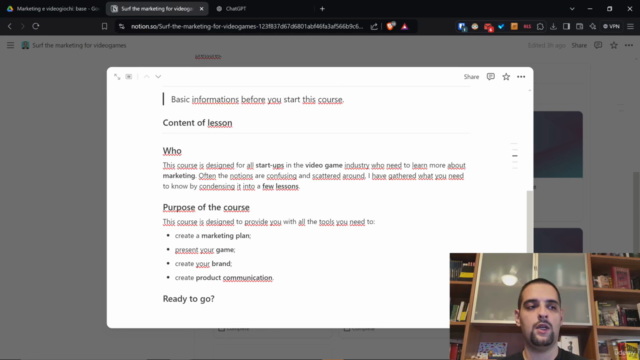Open a new browser tab with plus
This screenshot has width=640, height=360.
[322, 9]
